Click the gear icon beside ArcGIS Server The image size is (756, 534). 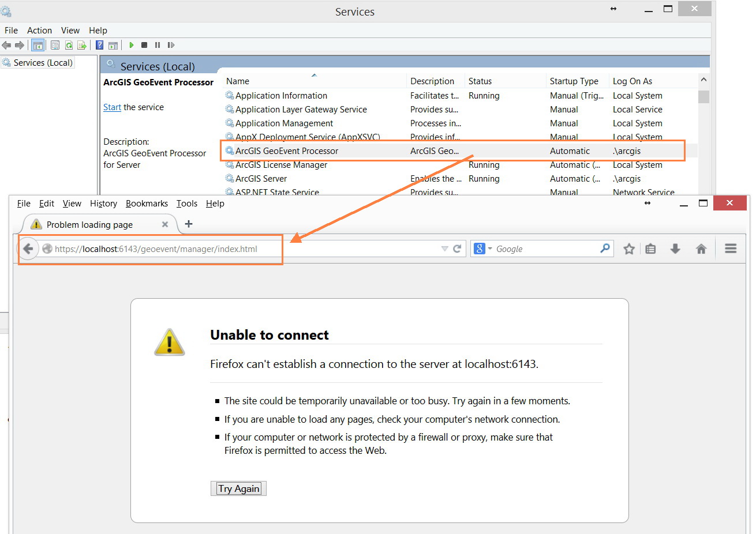click(230, 179)
